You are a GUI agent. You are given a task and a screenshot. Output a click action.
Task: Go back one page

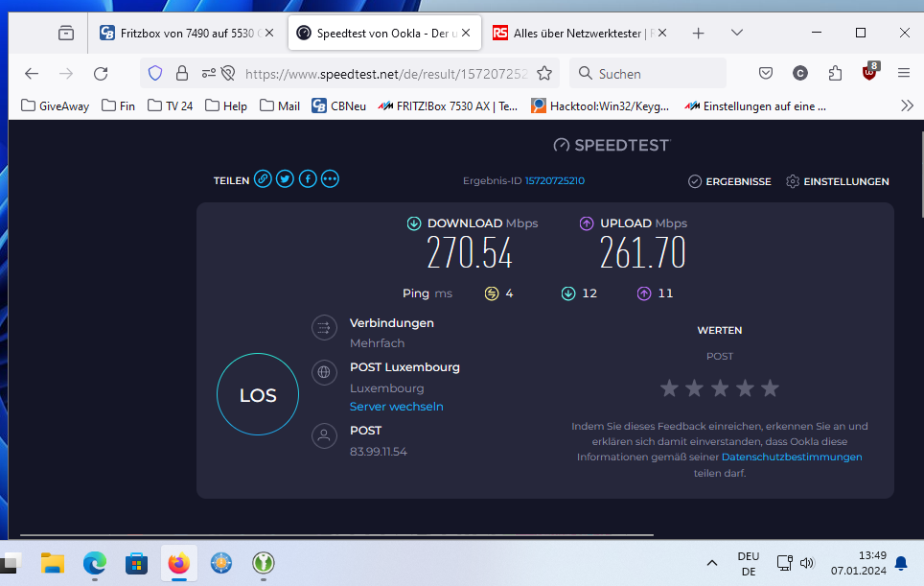[32, 74]
